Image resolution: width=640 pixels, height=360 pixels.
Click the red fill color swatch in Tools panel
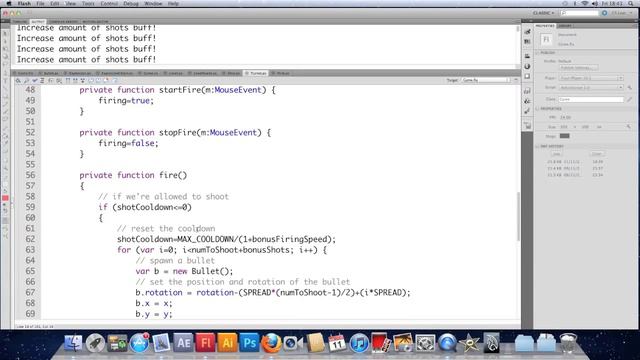coord(5,198)
